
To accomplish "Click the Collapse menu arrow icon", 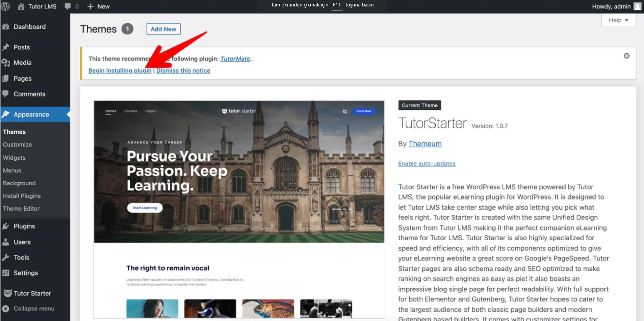I will [x=6, y=309].
